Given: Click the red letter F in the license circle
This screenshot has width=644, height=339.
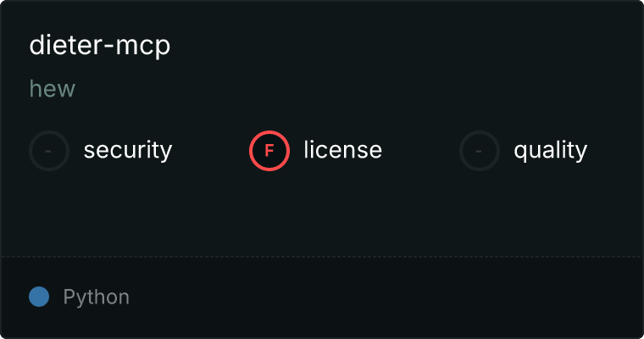Looking at the screenshot, I should [x=269, y=151].
